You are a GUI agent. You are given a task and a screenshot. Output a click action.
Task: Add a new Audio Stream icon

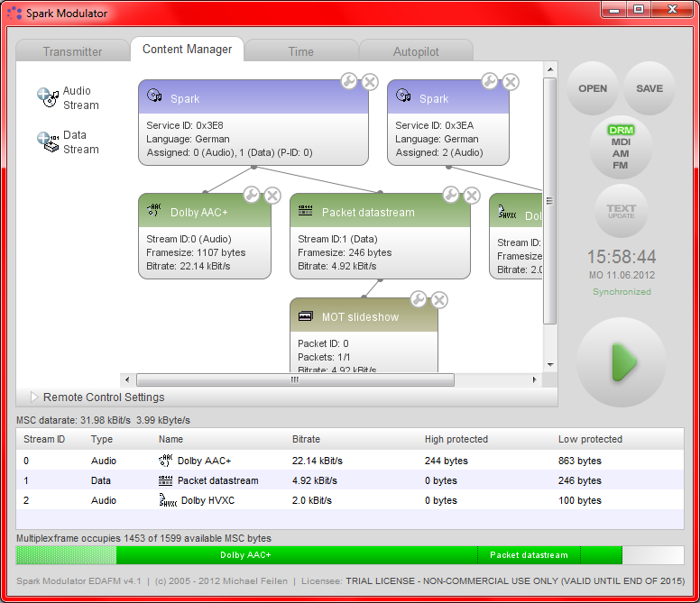(x=47, y=96)
